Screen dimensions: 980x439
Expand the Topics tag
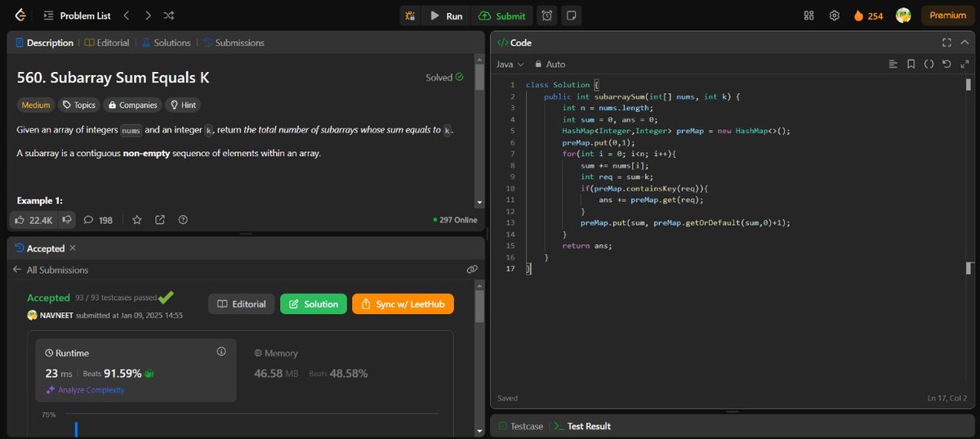(x=79, y=105)
